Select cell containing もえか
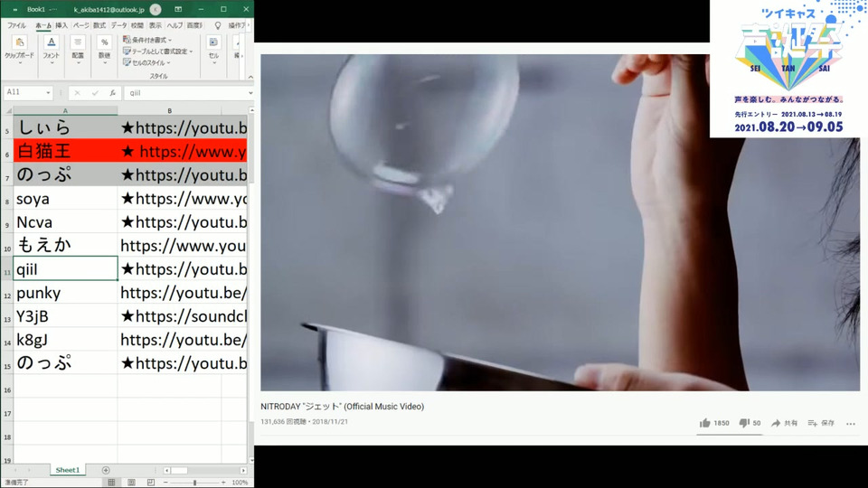 (65, 245)
